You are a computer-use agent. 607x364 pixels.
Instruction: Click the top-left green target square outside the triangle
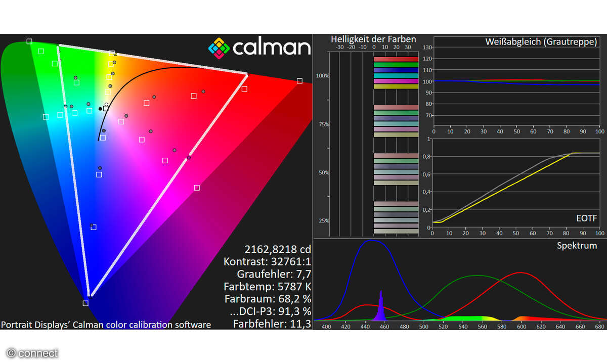[29, 41]
